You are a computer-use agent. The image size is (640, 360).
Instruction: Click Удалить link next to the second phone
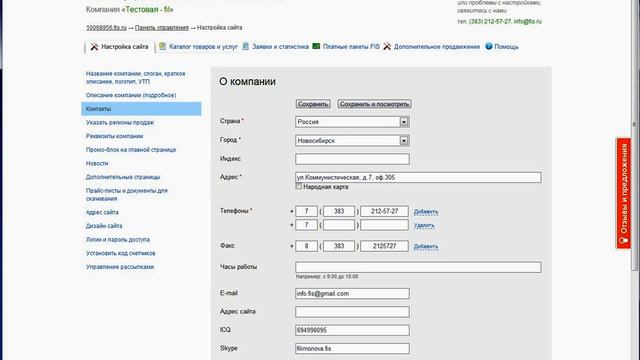point(424,225)
